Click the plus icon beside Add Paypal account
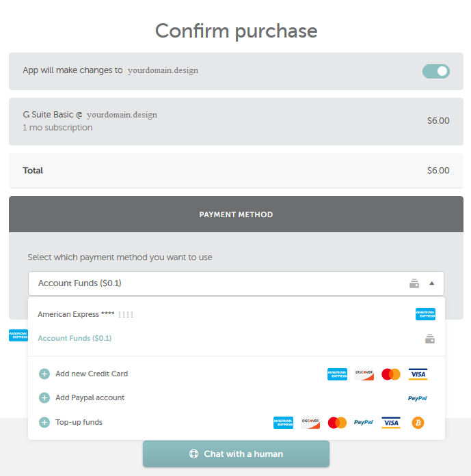 pyautogui.click(x=44, y=397)
